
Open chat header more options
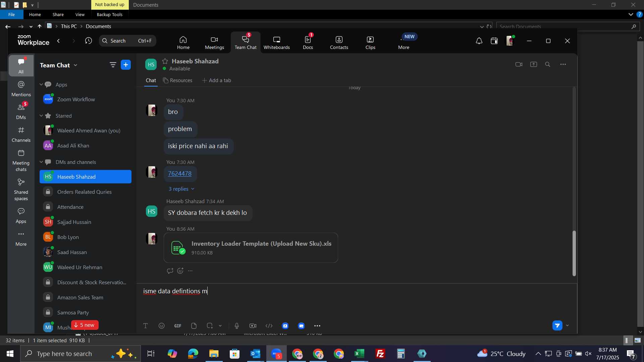tap(563, 64)
